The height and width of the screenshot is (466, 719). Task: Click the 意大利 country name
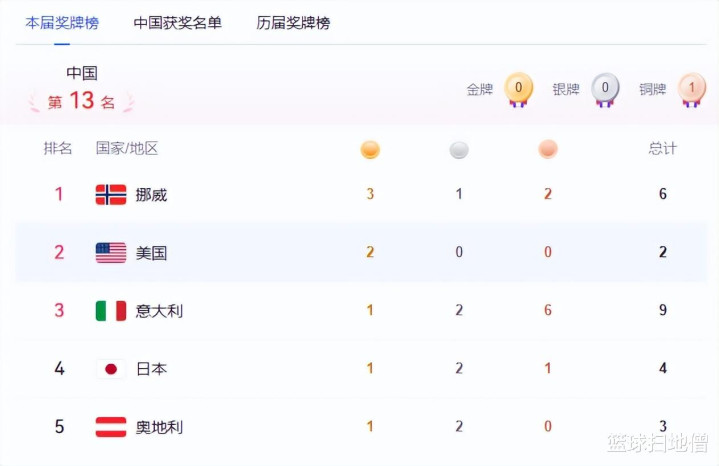pyautogui.click(x=159, y=310)
